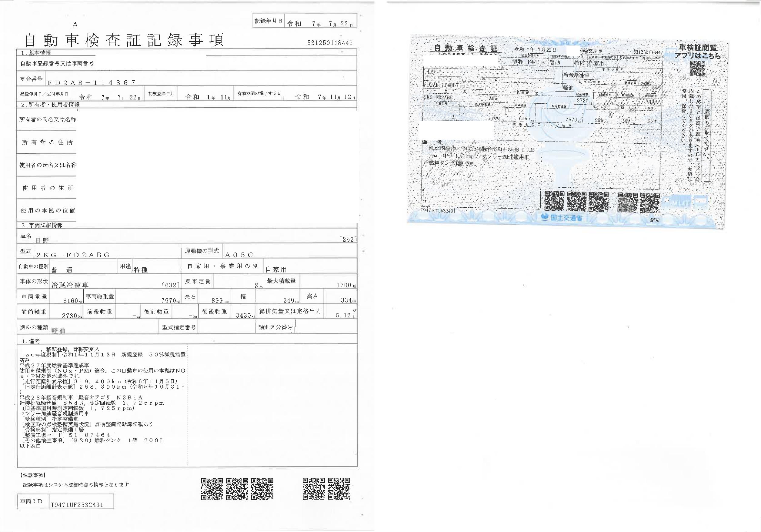Select the 整備工場コード 51-07464 line
The height and width of the screenshot is (532, 761).
(66, 435)
